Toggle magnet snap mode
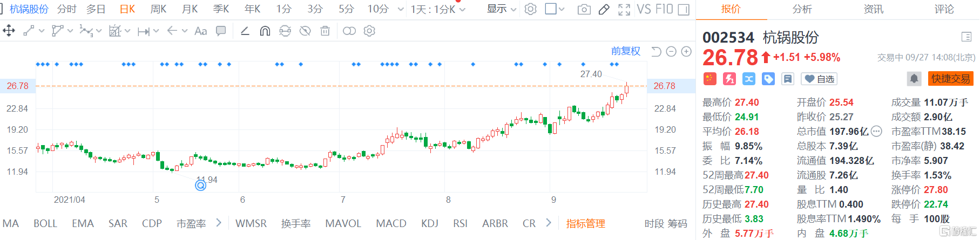The image size is (980, 240). [265, 31]
